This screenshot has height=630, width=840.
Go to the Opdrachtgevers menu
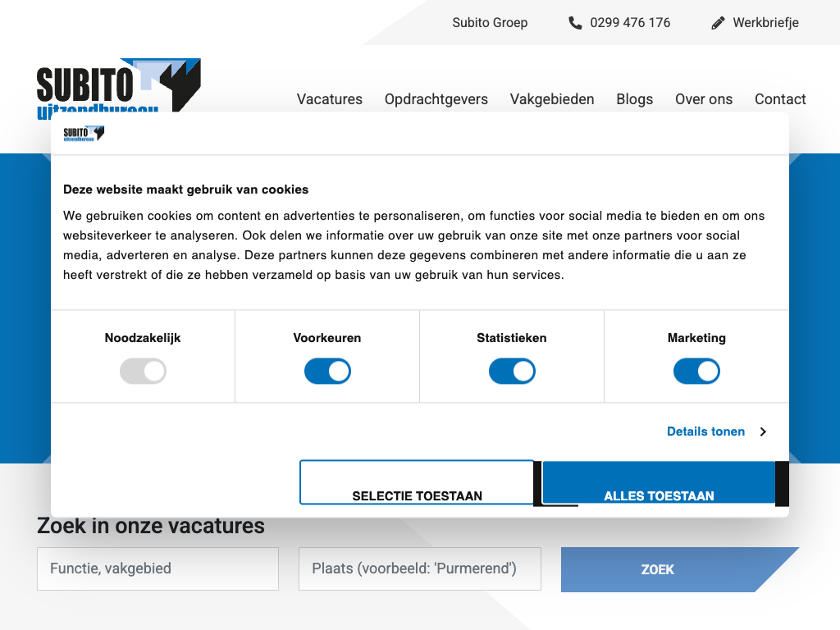click(x=436, y=99)
